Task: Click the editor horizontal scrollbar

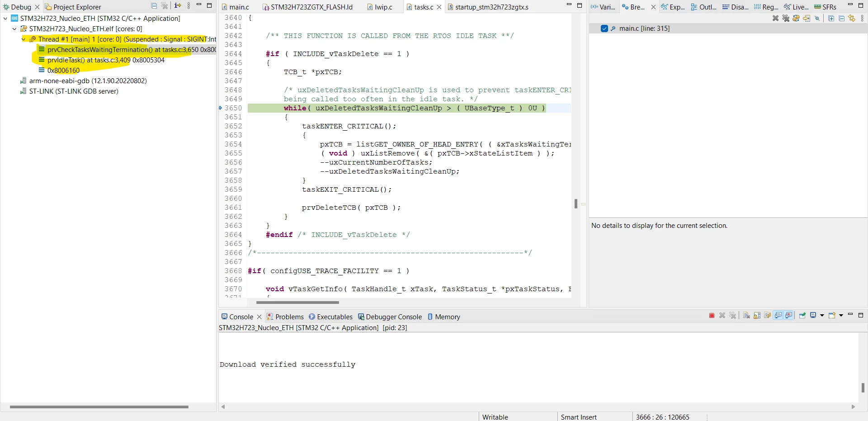Action: coord(297,303)
